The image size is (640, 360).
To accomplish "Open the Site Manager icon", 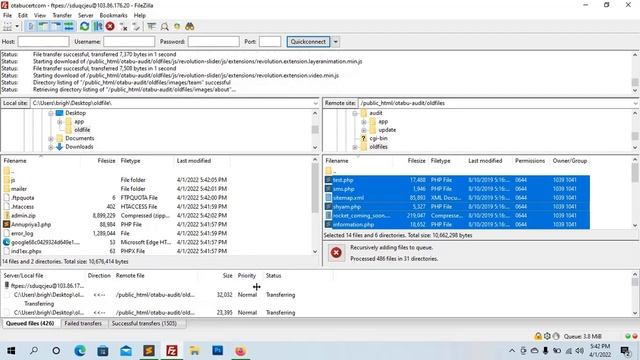I will pyautogui.click(x=7, y=27).
